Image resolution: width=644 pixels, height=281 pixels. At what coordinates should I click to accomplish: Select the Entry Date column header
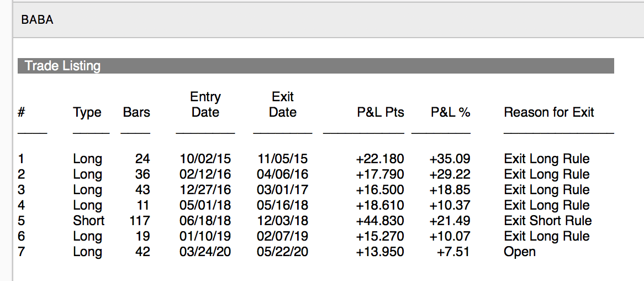coord(205,105)
